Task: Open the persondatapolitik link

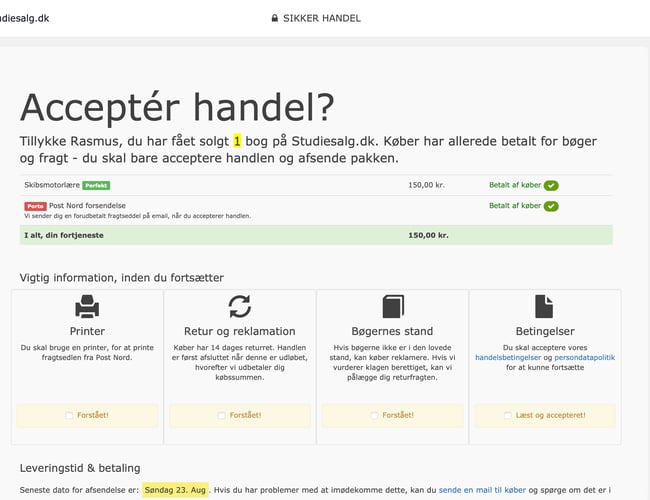Action: 582,357
